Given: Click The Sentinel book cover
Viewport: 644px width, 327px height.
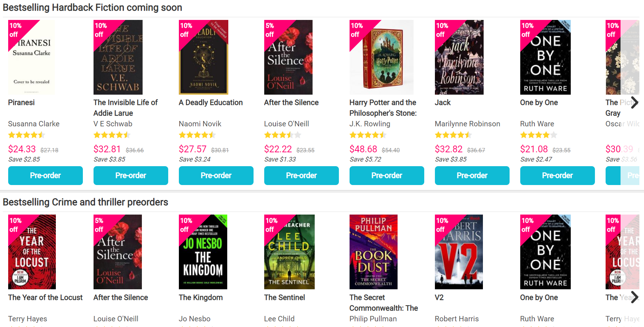Looking at the screenshot, I should point(289,252).
